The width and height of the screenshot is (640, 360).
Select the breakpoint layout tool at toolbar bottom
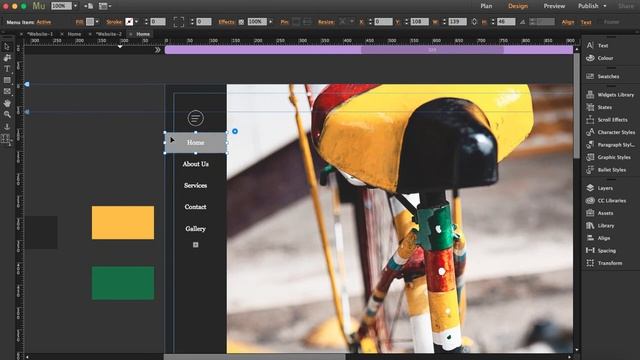pyautogui.click(x=7, y=139)
